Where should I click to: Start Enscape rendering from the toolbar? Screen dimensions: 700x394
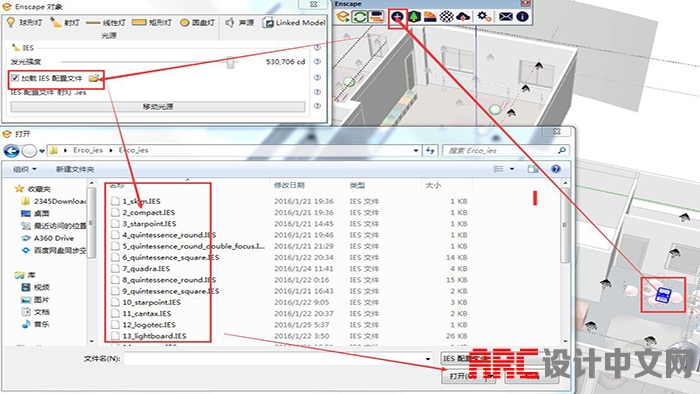click(343, 17)
